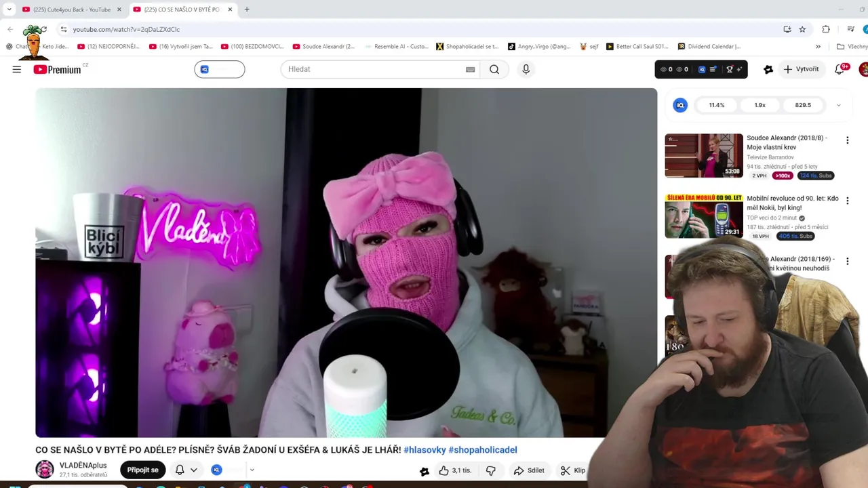Open the media control icon in browser toolbar
The image size is (868, 488).
850,29
